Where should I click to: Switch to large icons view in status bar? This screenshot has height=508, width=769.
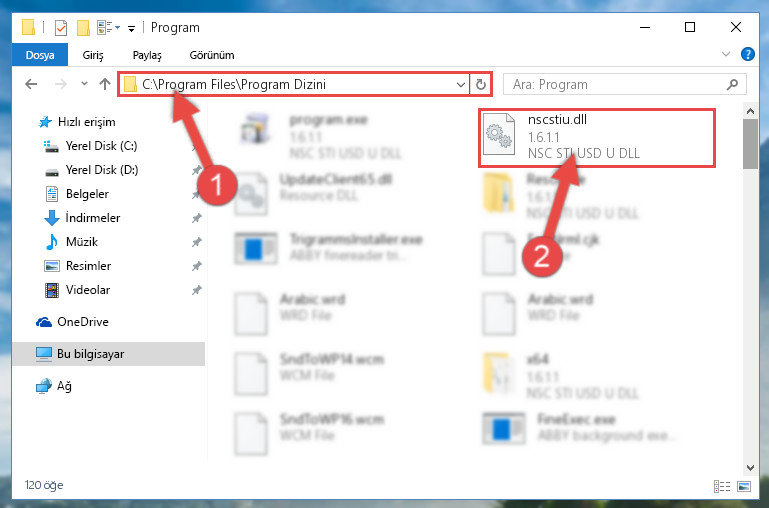(x=744, y=486)
